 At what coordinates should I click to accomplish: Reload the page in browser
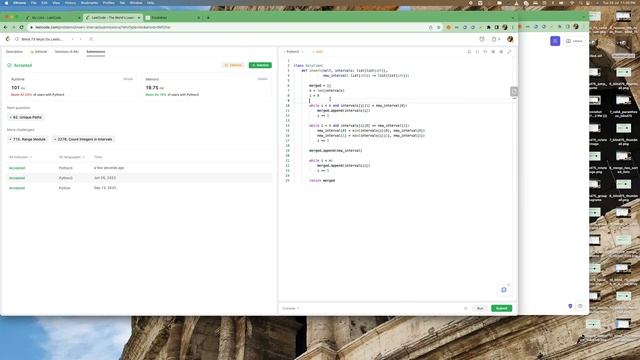point(22,27)
